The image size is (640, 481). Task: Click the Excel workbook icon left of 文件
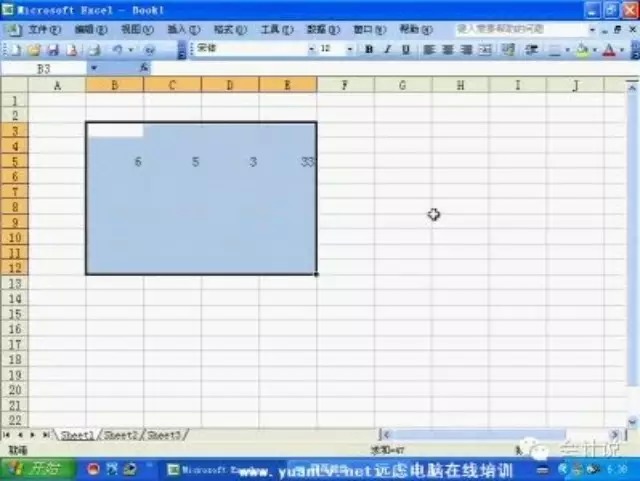pyautogui.click(x=13, y=29)
